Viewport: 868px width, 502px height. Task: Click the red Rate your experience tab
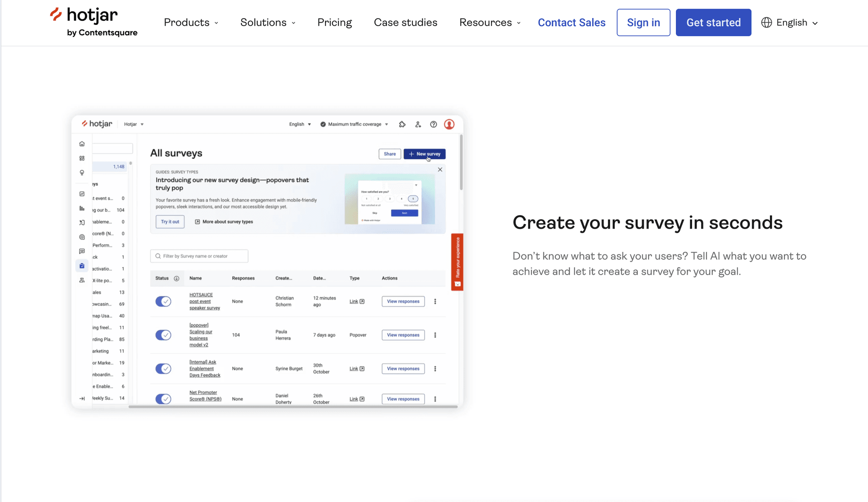point(457,262)
